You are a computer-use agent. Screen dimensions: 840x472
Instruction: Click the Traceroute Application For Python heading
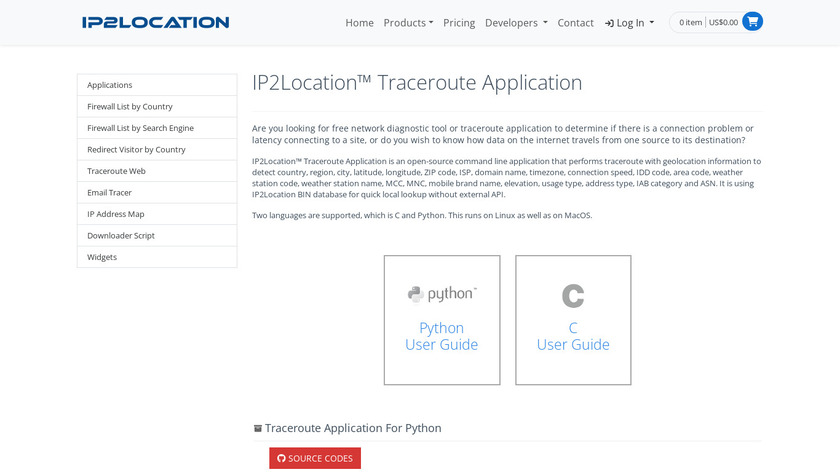pos(353,428)
